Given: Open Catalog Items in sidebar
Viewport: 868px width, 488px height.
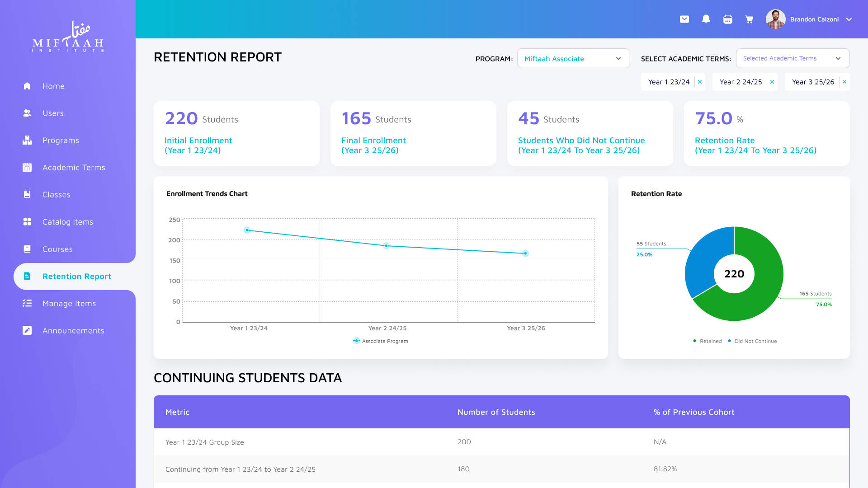Looking at the screenshot, I should point(68,222).
